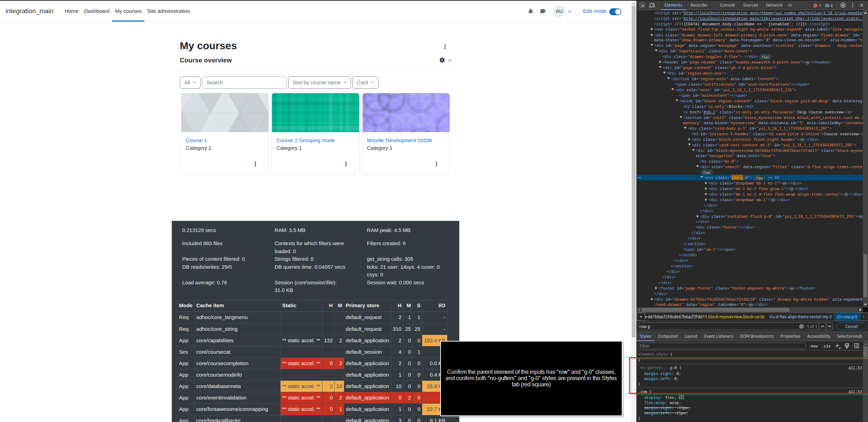This screenshot has height=422, width=868.
Task: Open the Card display dropdown
Action: (x=365, y=83)
